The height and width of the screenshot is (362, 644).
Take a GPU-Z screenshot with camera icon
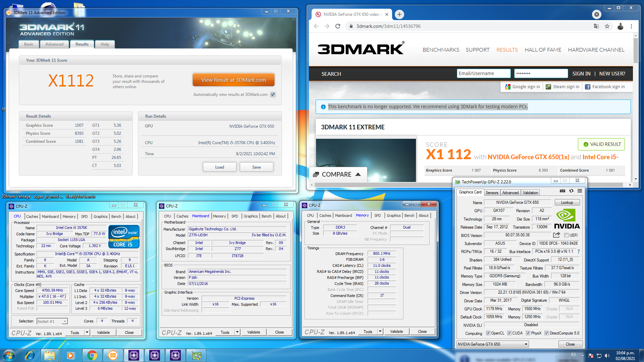(x=562, y=191)
